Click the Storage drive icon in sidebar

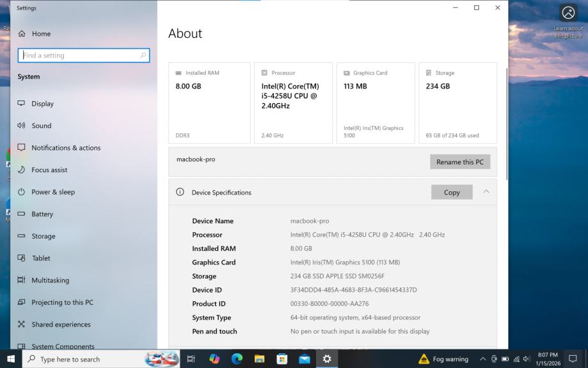click(x=21, y=236)
